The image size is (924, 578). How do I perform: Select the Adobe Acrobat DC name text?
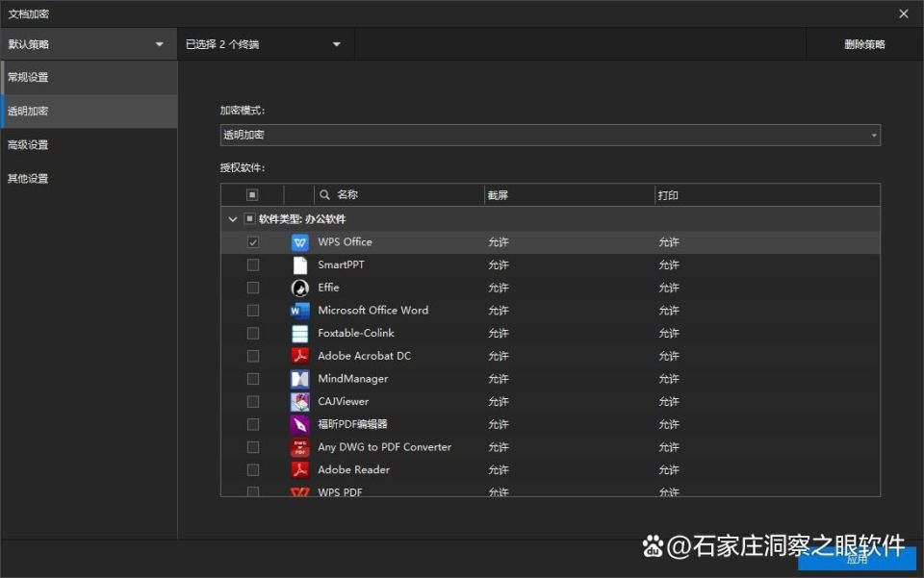(364, 356)
